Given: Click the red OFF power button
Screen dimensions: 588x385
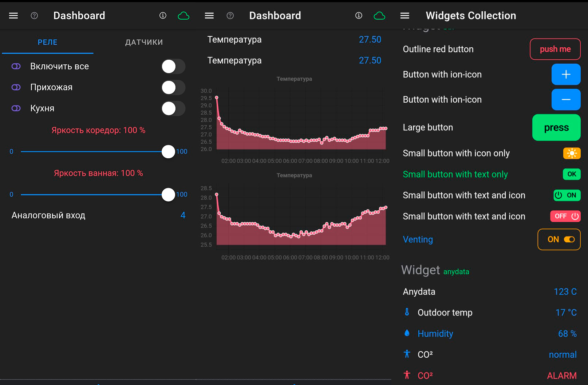Looking at the screenshot, I should tap(565, 216).
